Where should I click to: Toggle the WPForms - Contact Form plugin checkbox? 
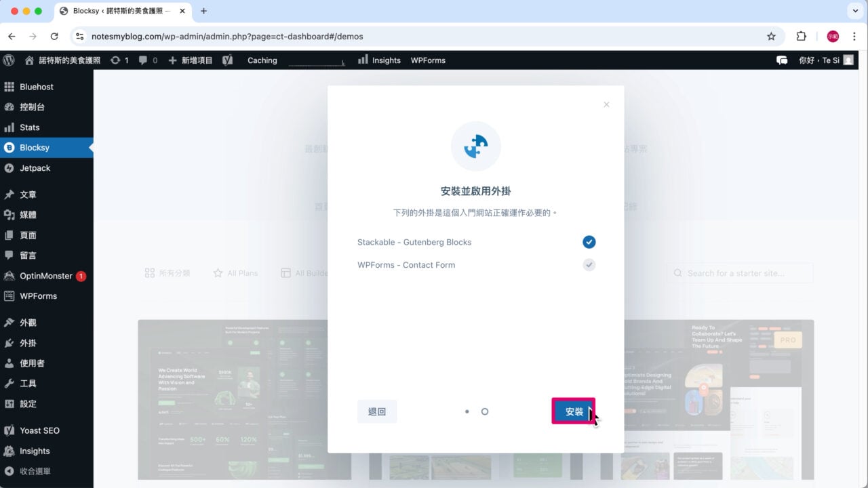tap(589, 265)
